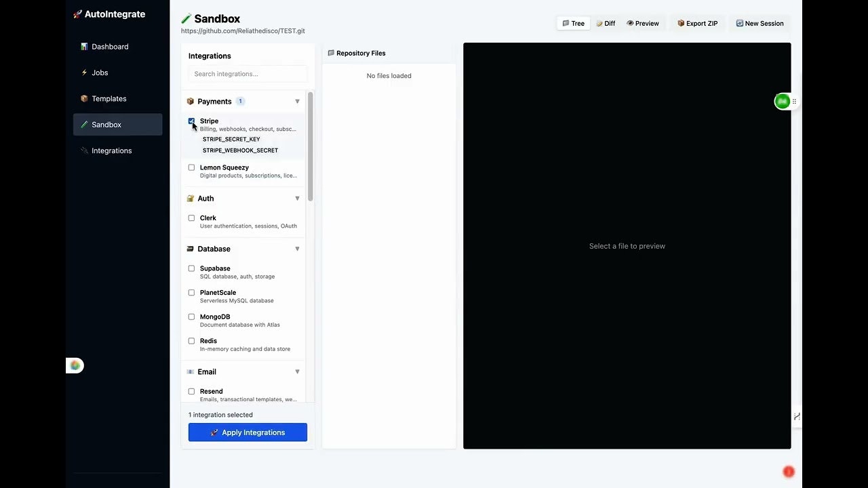Click the pencil icon next to Sandbox title
868x488 pixels.
coord(186,18)
